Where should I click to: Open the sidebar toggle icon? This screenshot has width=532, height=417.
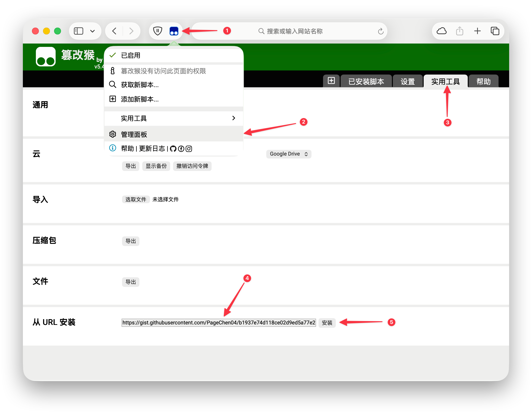tap(78, 31)
